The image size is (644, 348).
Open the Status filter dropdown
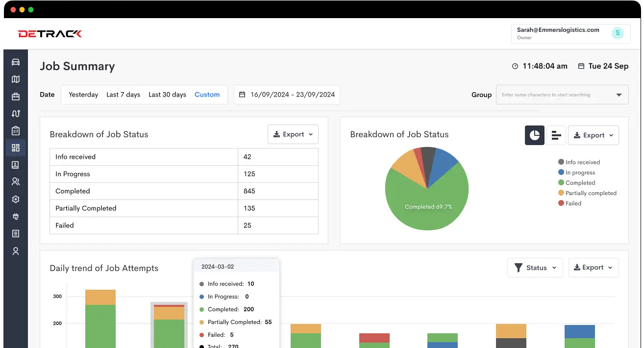535,268
